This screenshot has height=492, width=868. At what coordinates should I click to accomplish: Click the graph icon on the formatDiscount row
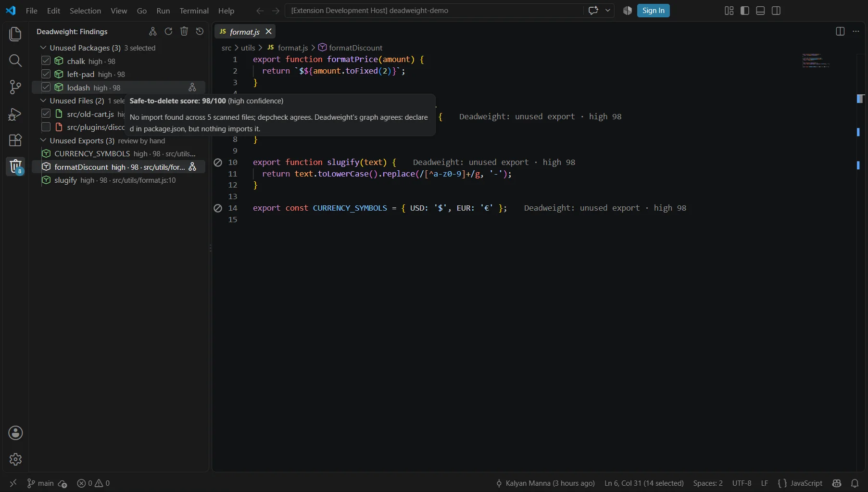coord(192,167)
